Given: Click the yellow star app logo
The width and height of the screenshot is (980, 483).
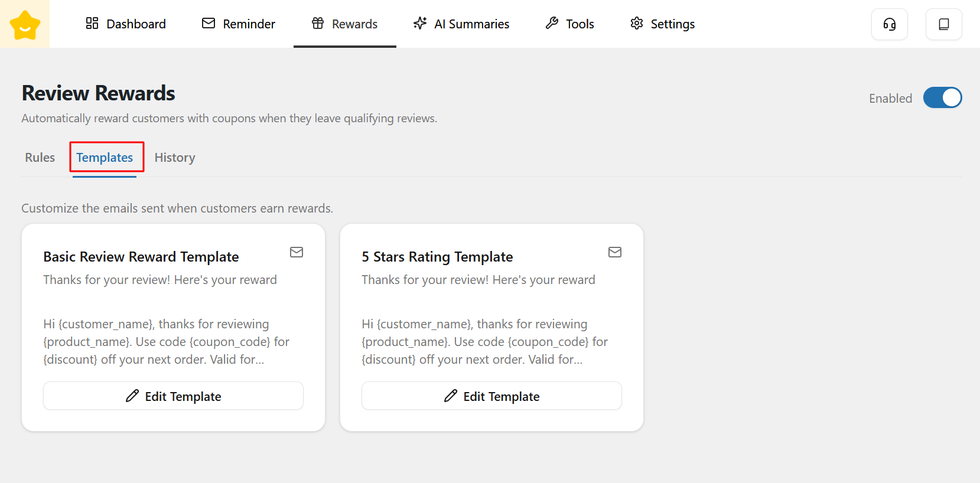Looking at the screenshot, I should click(25, 24).
